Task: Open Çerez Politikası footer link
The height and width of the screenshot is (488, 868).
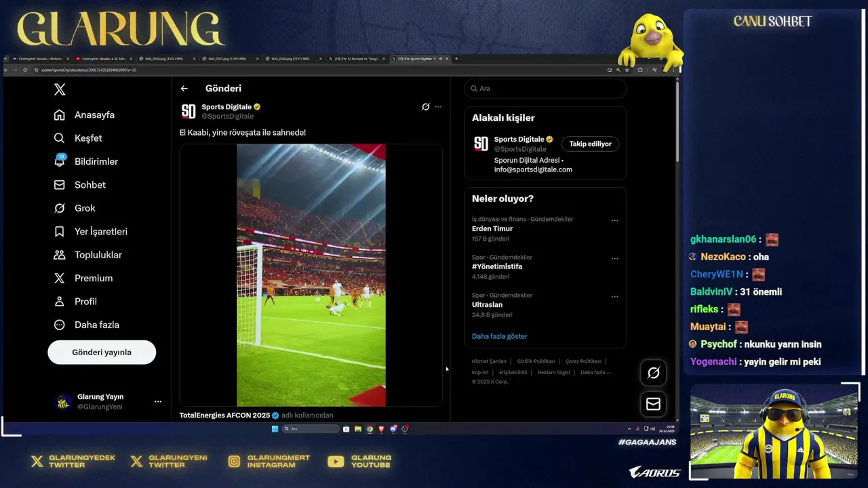Action: [583, 361]
